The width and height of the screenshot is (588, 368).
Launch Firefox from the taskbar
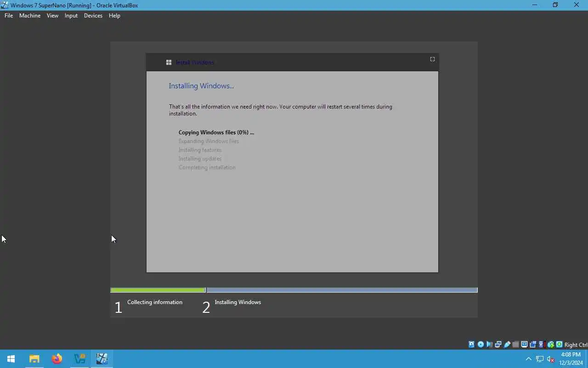pyautogui.click(x=57, y=359)
